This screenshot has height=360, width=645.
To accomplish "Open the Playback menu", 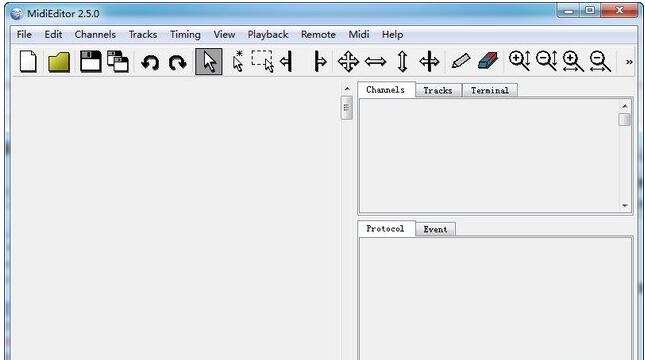I will coord(268,35).
